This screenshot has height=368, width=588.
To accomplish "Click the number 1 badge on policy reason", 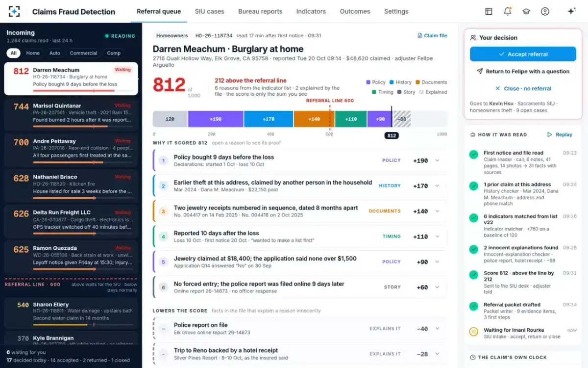I will click(164, 160).
